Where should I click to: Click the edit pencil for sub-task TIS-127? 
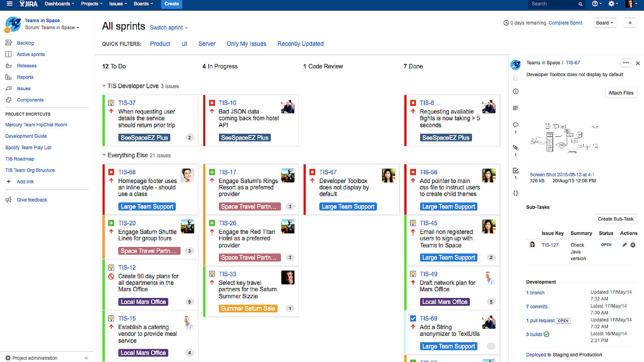click(x=624, y=244)
